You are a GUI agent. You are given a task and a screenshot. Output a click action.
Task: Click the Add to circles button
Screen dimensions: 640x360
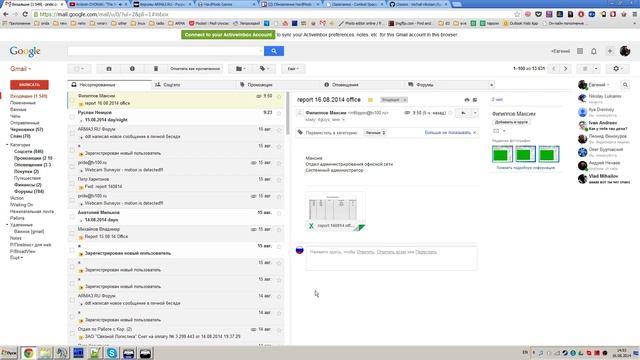click(511, 122)
